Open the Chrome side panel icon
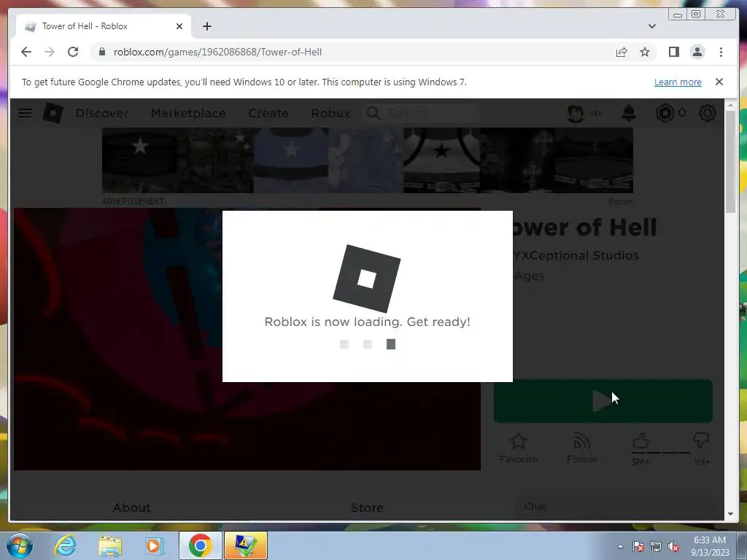Image resolution: width=747 pixels, height=560 pixels. (x=673, y=52)
